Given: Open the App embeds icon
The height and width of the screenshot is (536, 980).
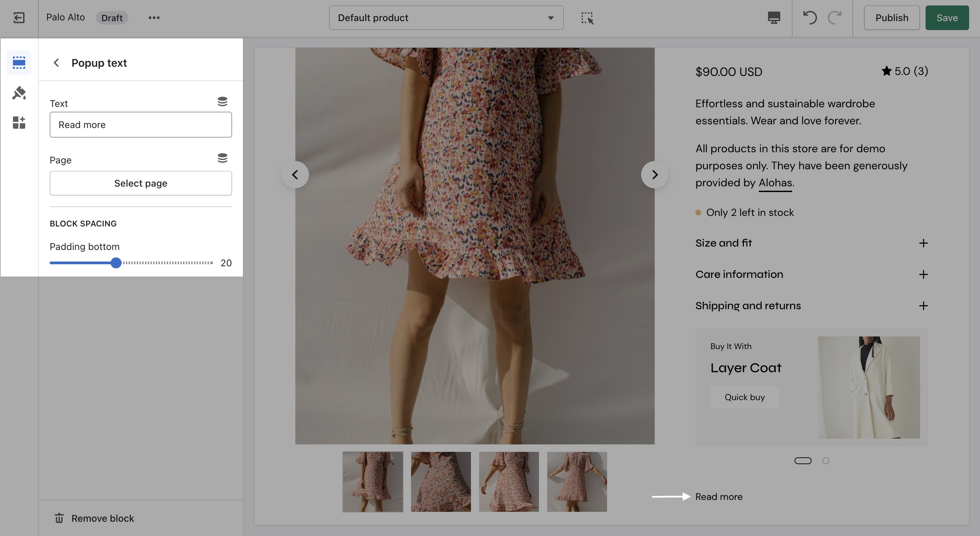Looking at the screenshot, I should pyautogui.click(x=19, y=123).
